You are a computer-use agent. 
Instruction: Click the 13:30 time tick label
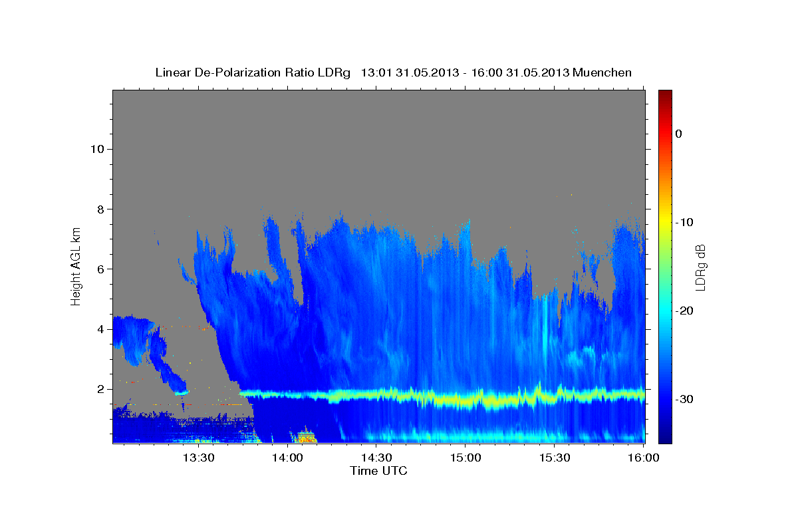[198, 458]
